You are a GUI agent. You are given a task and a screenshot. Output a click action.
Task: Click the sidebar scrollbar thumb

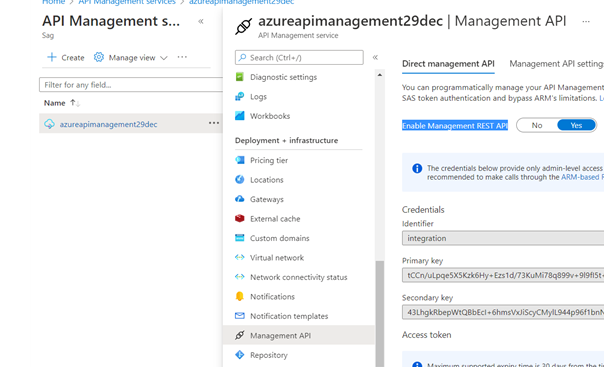click(379, 314)
